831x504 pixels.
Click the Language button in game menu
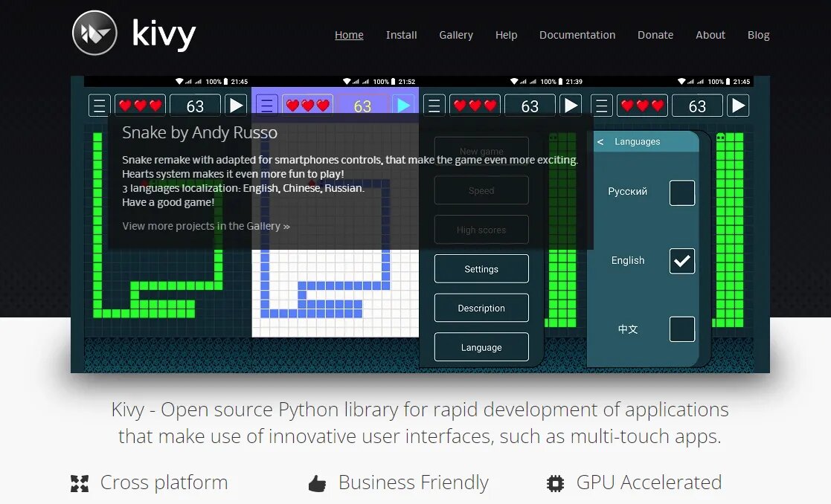(481, 347)
